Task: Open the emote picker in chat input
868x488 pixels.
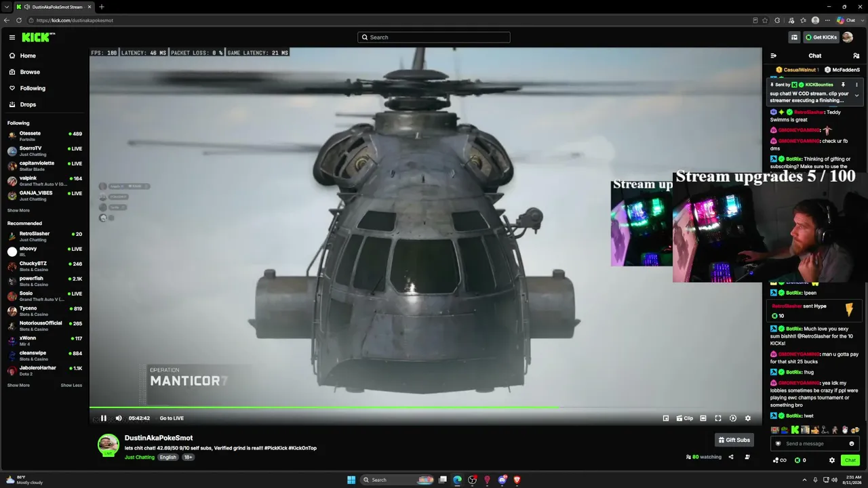Action: (x=852, y=443)
